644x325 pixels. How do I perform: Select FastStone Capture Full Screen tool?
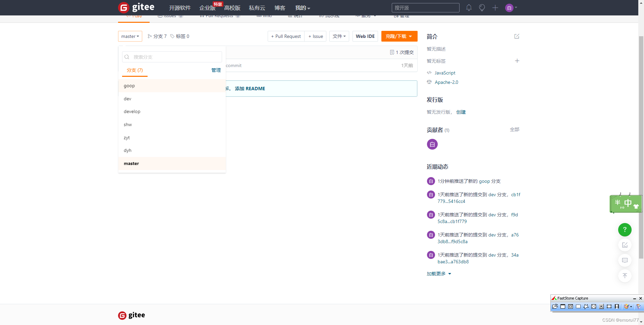click(x=594, y=307)
